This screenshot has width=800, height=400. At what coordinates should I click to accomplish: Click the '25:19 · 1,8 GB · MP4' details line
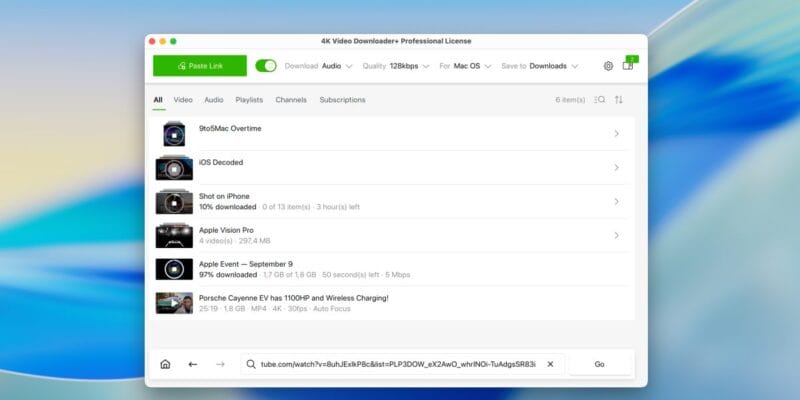tap(274, 309)
